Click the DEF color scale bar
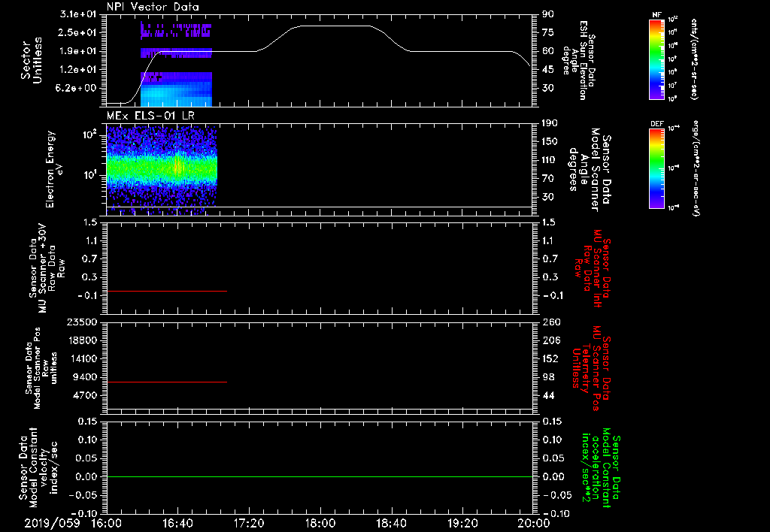Viewport: 770px width, 532px height. (x=657, y=168)
